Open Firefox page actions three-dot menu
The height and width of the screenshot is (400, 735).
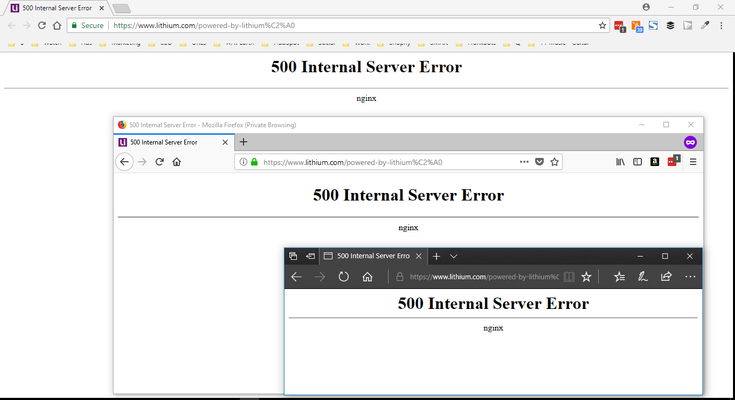(x=524, y=162)
